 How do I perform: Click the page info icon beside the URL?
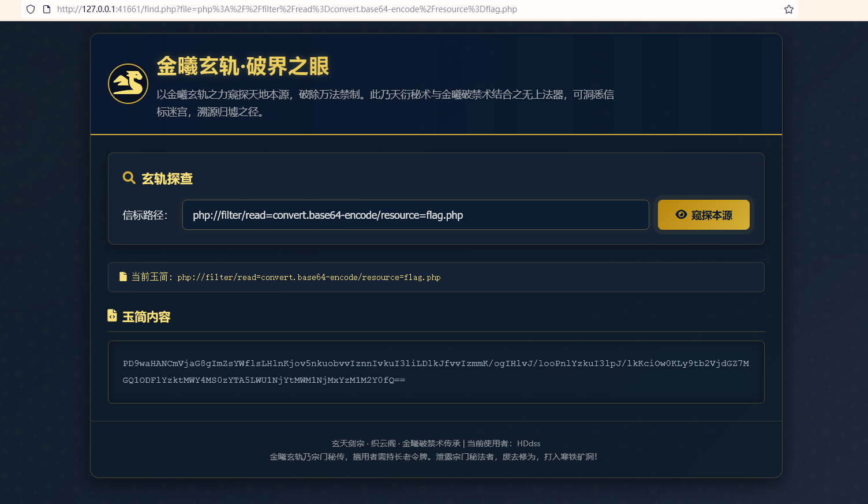[47, 9]
